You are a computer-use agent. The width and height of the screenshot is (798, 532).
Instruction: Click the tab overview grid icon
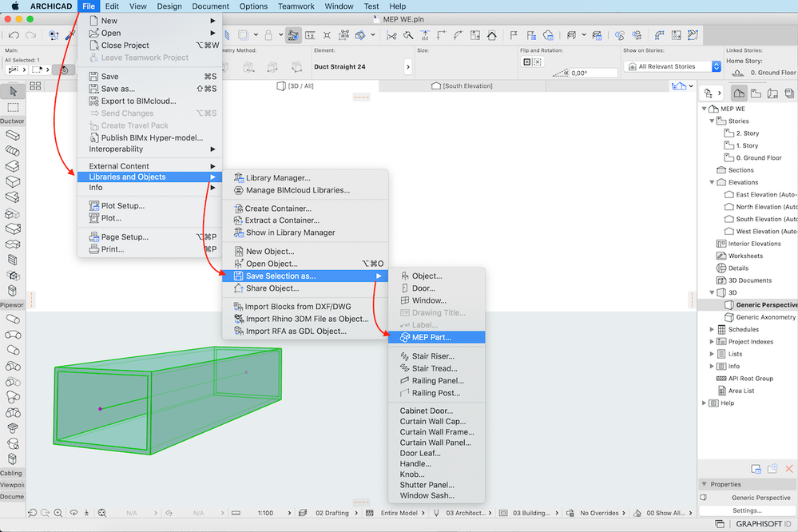click(x=35, y=86)
